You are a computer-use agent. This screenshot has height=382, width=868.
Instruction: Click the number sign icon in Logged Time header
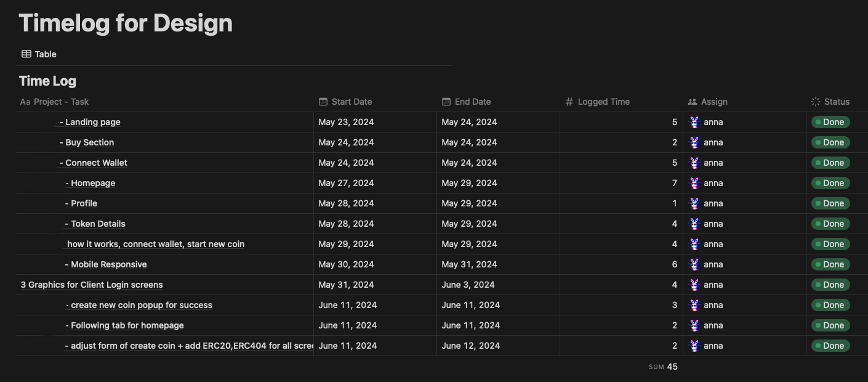pos(569,102)
